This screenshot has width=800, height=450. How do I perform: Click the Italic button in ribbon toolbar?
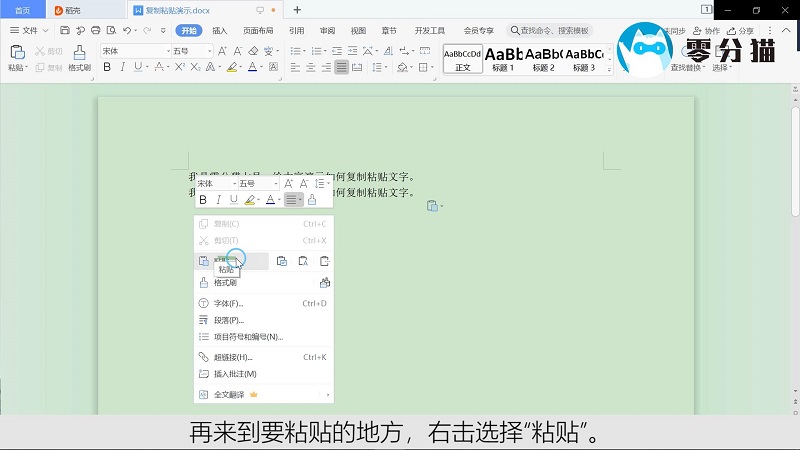coord(122,68)
